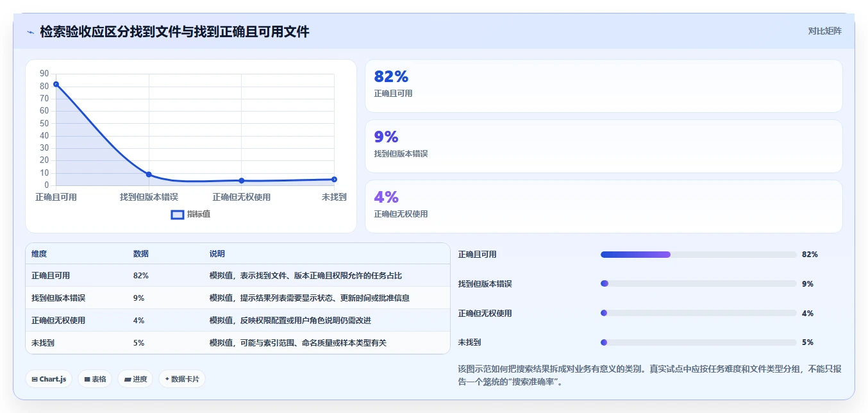The image size is (868, 413).
Task: Click the 数据卡片 tag
Action: [x=182, y=379]
